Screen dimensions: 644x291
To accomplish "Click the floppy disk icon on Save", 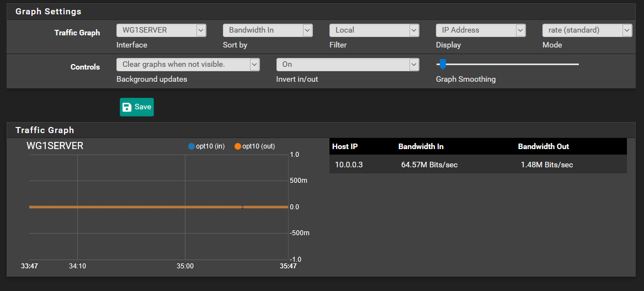I will point(127,107).
